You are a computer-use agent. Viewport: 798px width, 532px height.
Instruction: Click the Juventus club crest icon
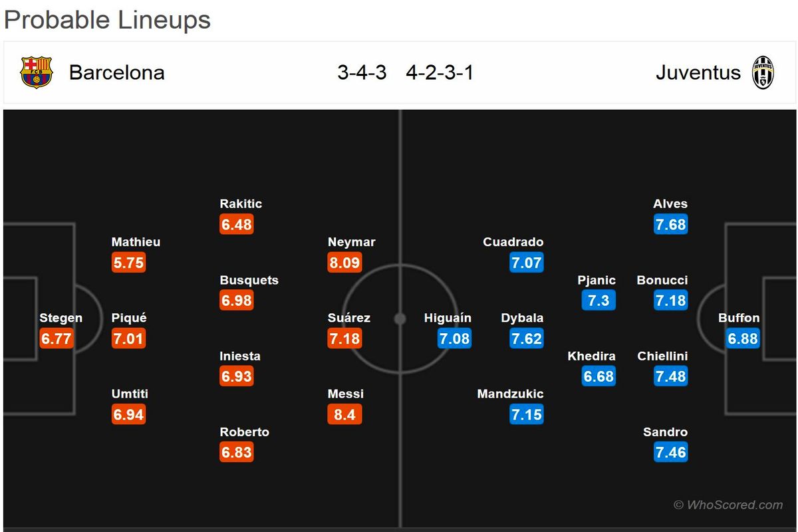(x=763, y=72)
